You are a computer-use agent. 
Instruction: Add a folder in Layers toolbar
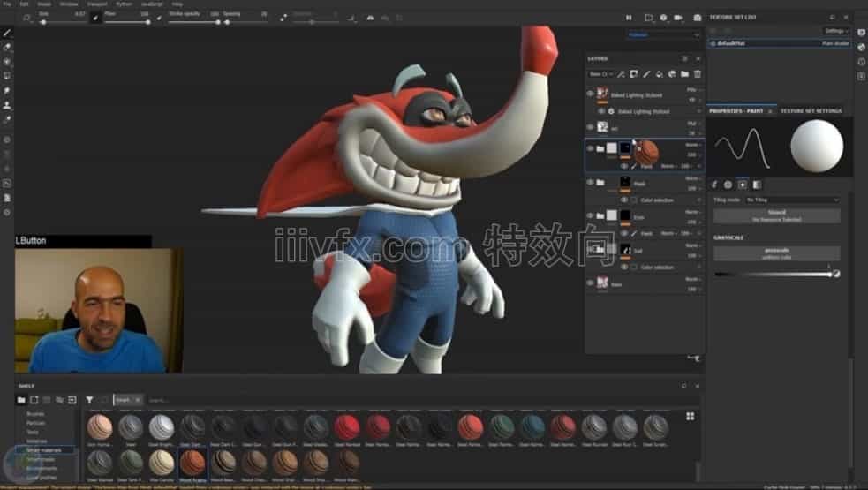pos(684,74)
